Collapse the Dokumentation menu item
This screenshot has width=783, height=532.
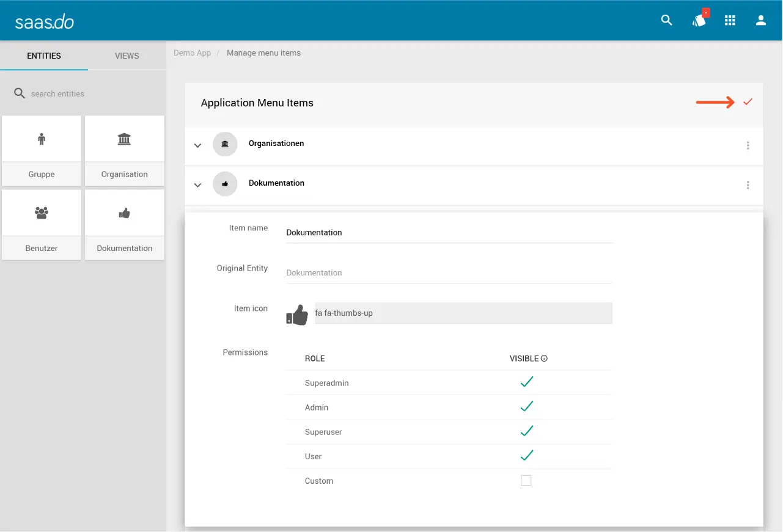pos(197,185)
